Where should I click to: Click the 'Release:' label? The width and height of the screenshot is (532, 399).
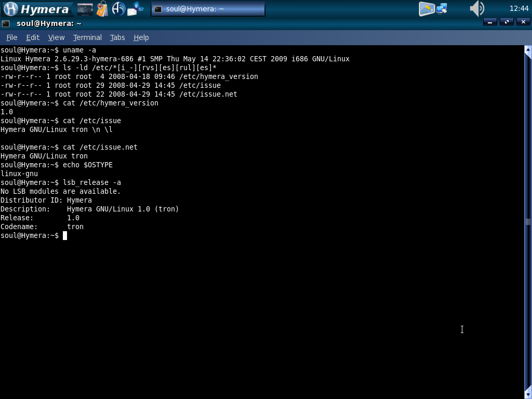point(17,218)
